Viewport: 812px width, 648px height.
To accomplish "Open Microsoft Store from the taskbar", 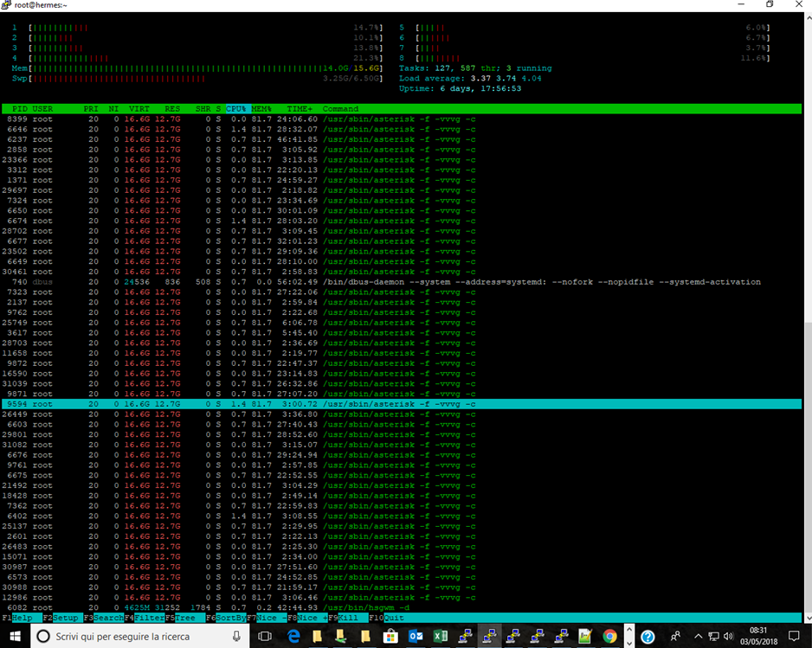I will [390, 636].
